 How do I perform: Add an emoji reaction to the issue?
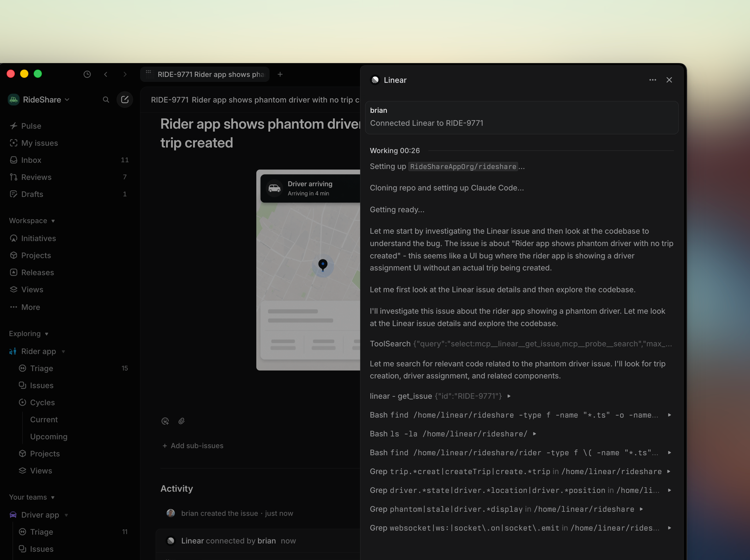point(165,421)
